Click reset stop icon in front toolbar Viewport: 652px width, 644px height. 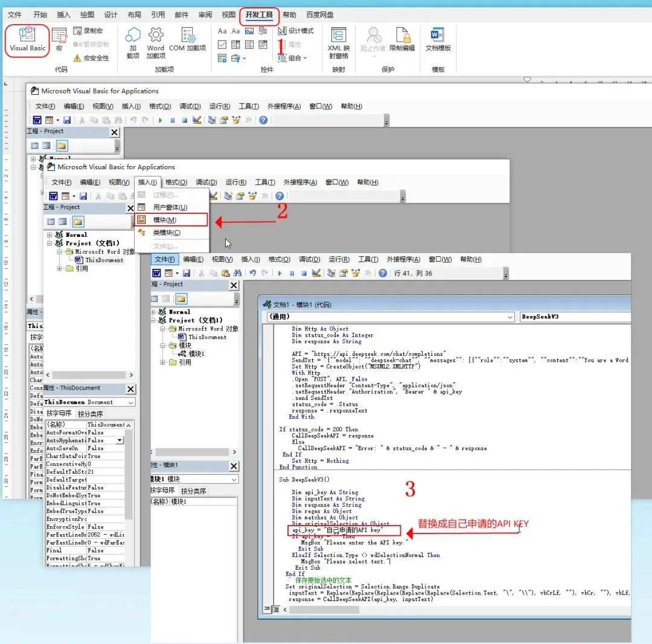pyautogui.click(x=304, y=273)
